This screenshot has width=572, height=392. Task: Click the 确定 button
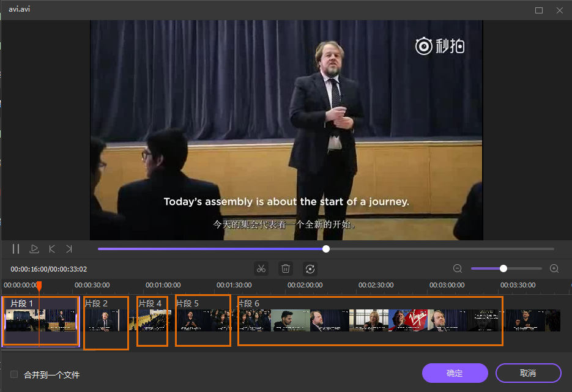[x=455, y=373]
